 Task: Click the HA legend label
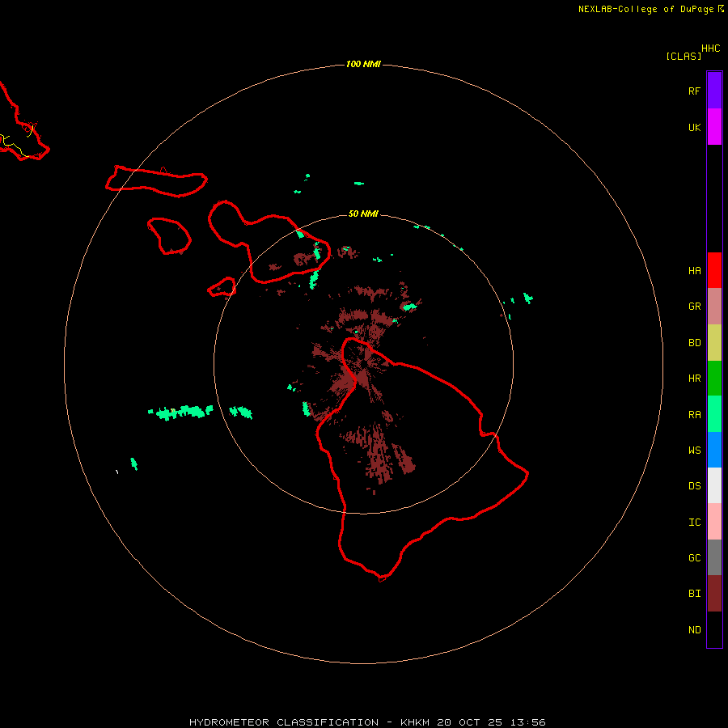coord(694,271)
